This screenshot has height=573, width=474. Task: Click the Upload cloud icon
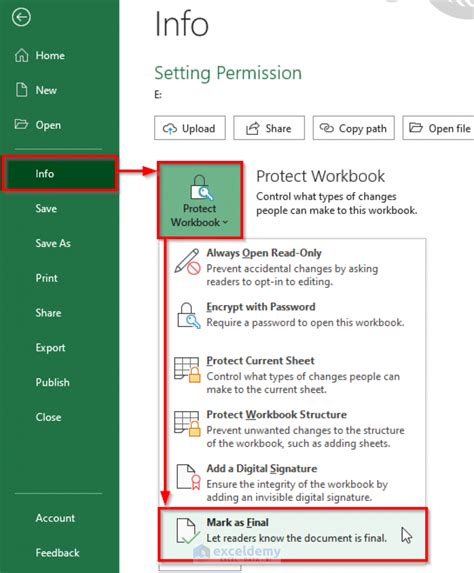click(170, 129)
